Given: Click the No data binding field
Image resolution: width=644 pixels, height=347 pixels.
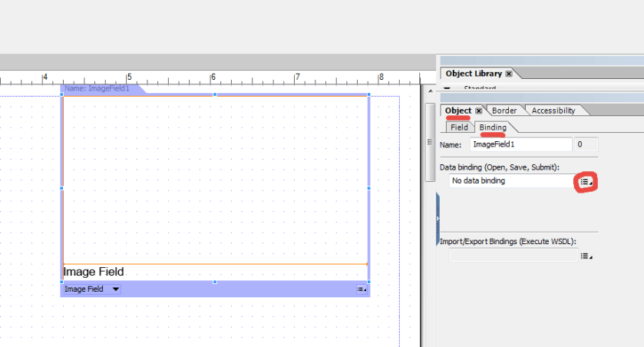Looking at the screenshot, I should point(511,180).
